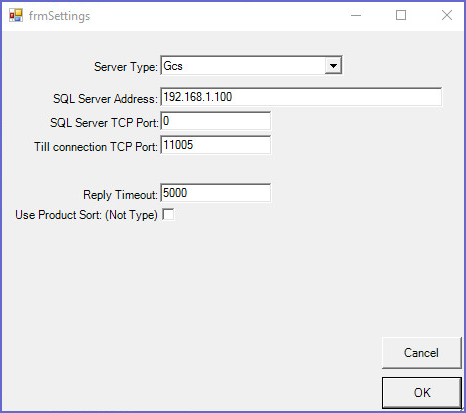Open the Server Type dropdown arrow
Screen dimensions: 466x413
[333, 66]
